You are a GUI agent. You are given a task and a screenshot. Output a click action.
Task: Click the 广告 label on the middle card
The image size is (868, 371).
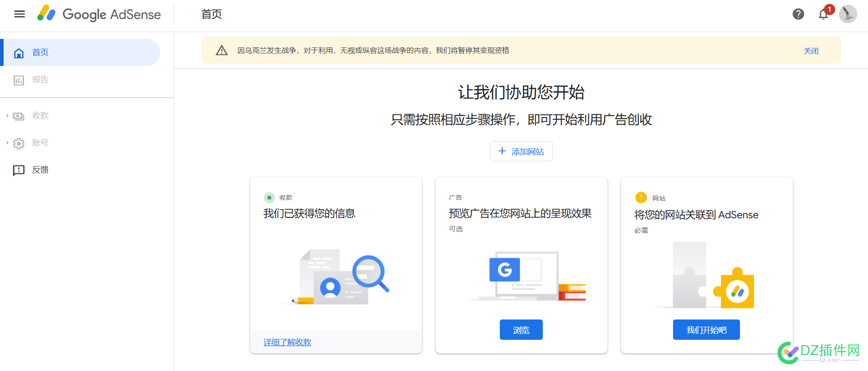coord(455,197)
